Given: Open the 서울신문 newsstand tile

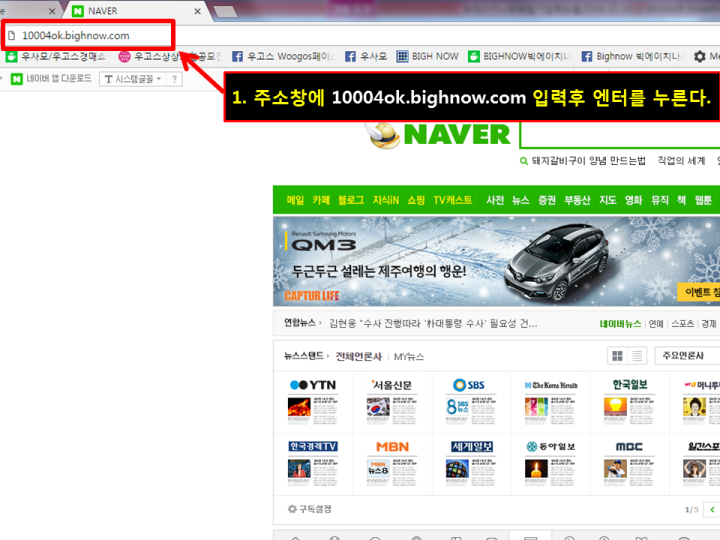Looking at the screenshot, I should pos(392,402).
